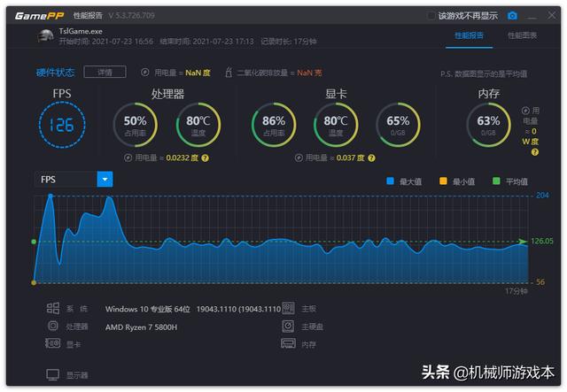
Task: Click the processor power icon beside 0.0232 度
Action: tap(128, 158)
